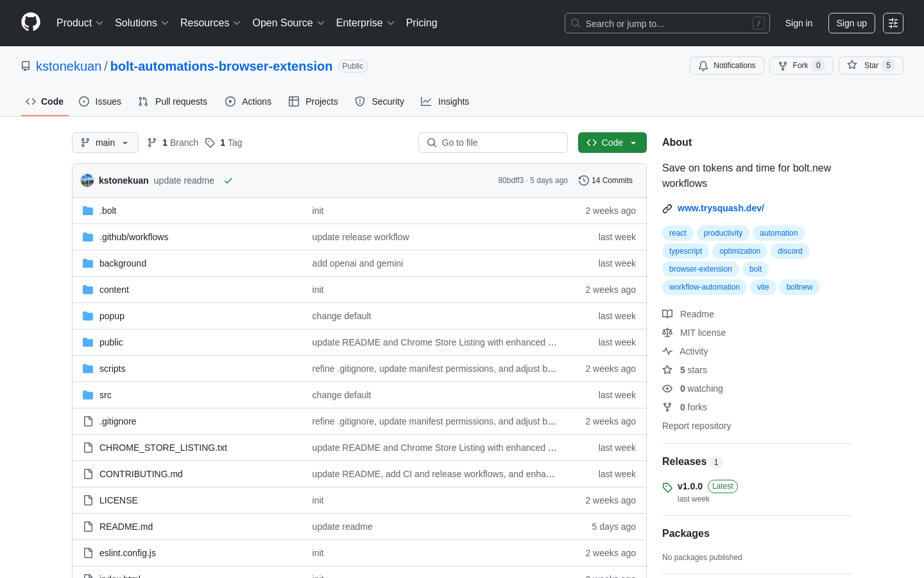Select the Code tab

tap(45, 101)
